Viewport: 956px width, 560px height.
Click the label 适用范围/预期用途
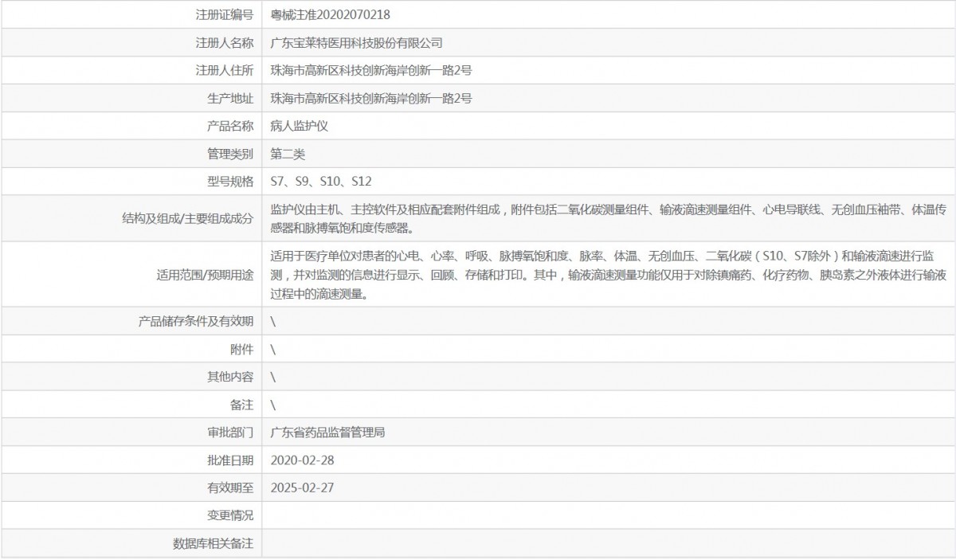205,276
